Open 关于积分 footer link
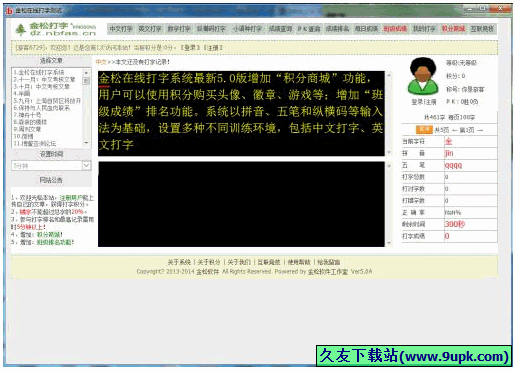This screenshot has width=515, height=370. tap(209, 262)
